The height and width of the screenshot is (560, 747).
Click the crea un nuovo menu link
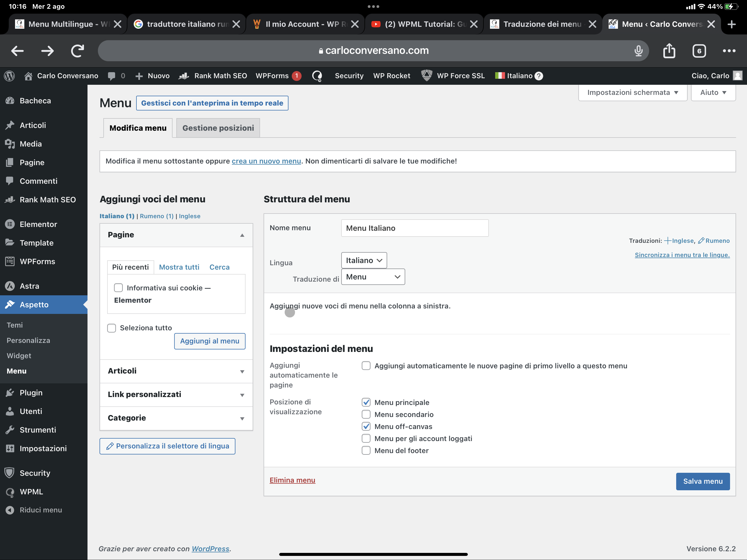click(x=266, y=161)
